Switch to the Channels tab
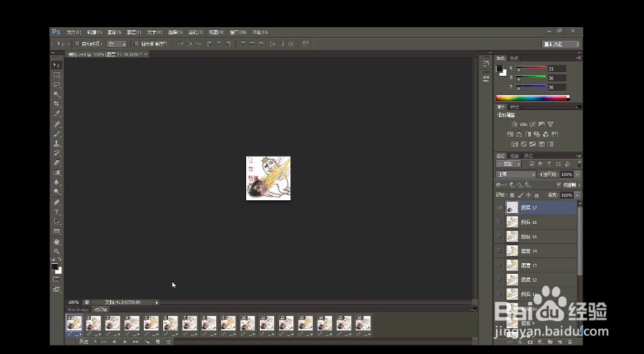644x354 pixels. [514, 156]
